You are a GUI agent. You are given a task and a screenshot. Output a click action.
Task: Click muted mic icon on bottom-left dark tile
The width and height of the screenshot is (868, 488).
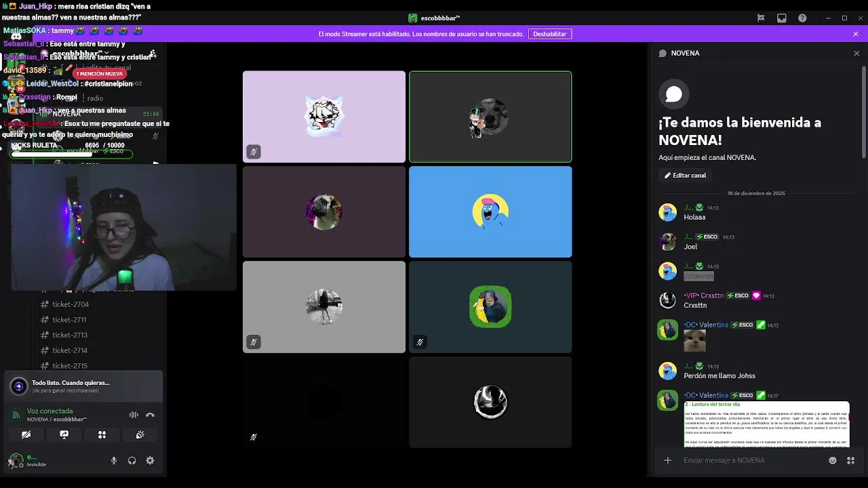[254, 437]
